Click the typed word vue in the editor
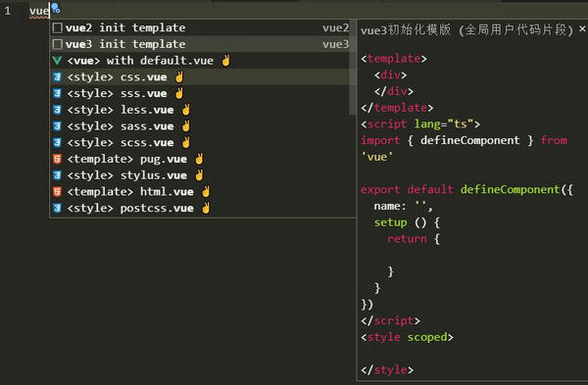 pos(39,11)
